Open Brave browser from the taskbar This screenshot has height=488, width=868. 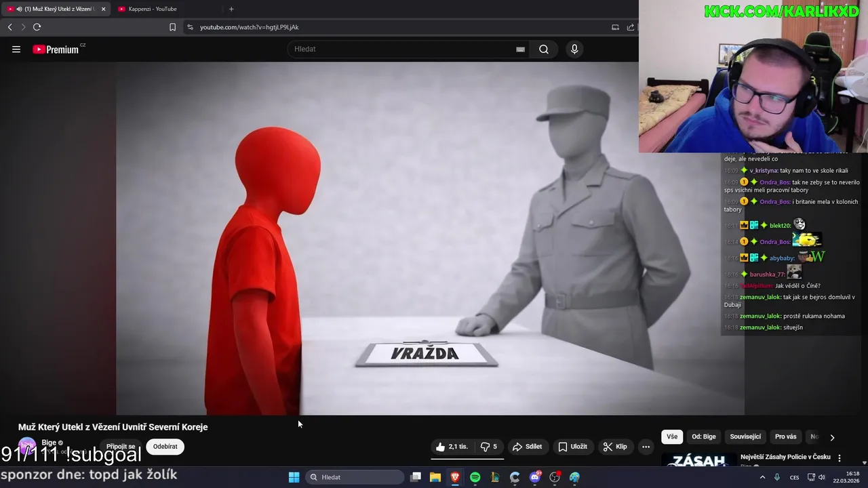pyautogui.click(x=455, y=477)
